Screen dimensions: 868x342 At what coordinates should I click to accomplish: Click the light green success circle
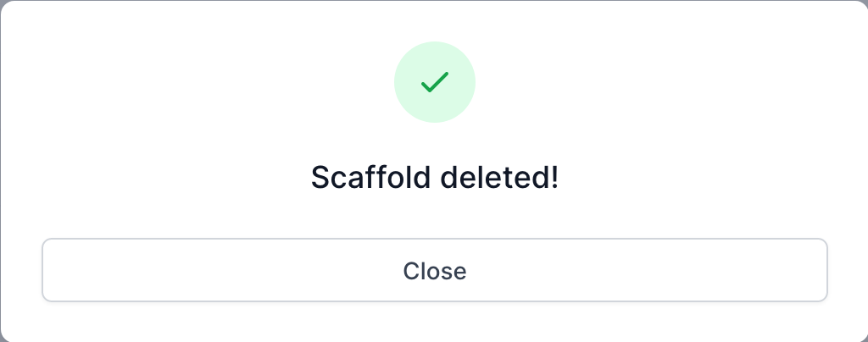435,82
